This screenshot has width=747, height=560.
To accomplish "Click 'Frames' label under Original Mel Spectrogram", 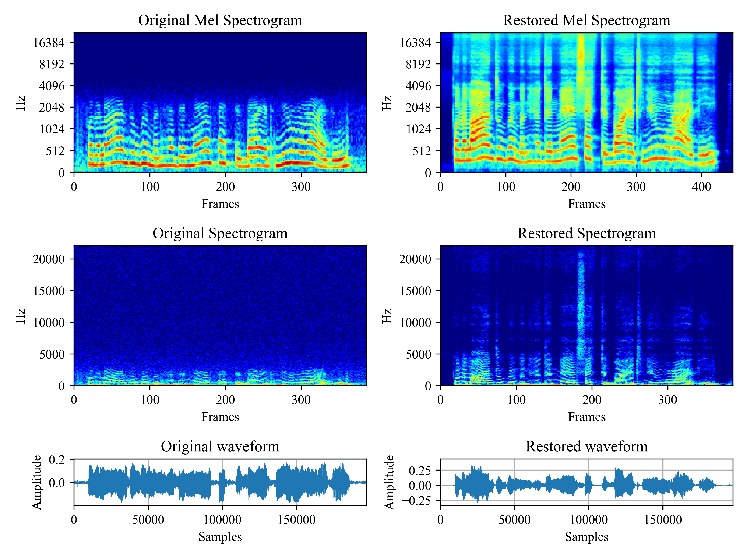I will click(x=220, y=204).
